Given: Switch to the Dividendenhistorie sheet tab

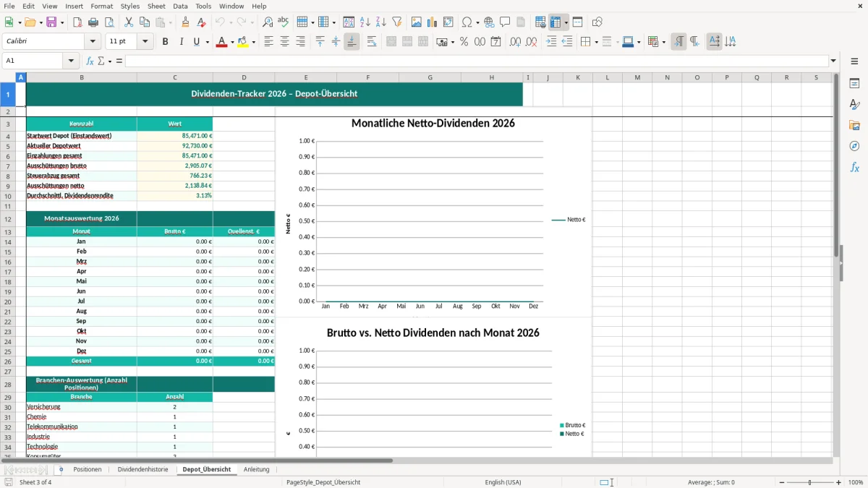Looking at the screenshot, I should point(142,469).
